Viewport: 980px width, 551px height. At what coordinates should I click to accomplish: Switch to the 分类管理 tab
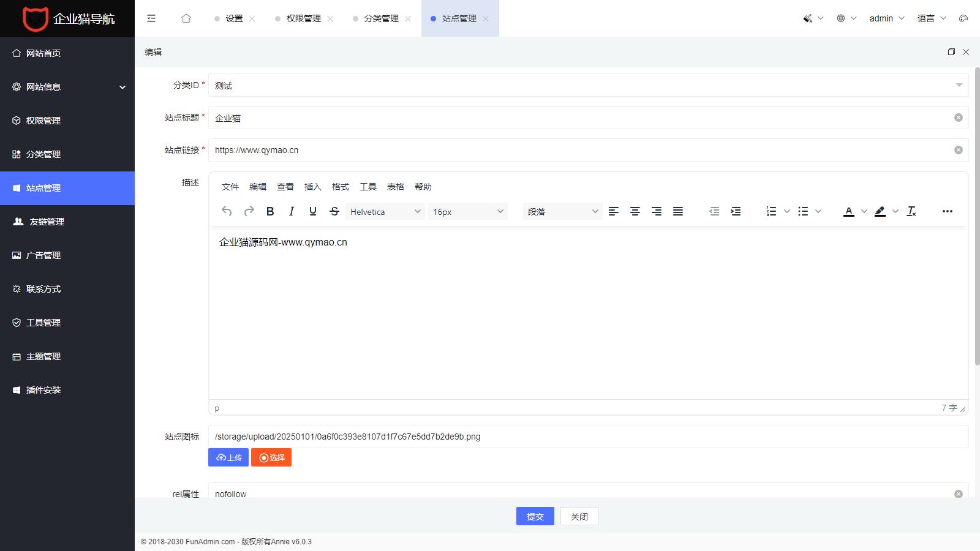point(381,18)
